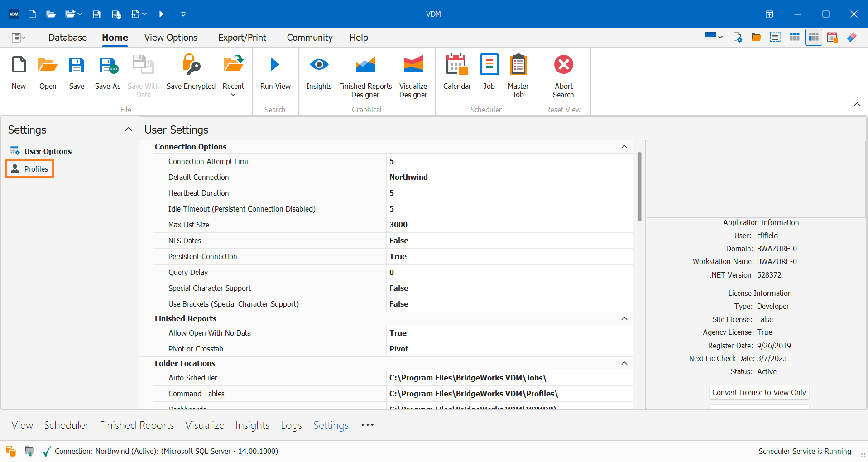868x462 pixels.
Task: Click the title bar save disk icon
Action: 96,14
